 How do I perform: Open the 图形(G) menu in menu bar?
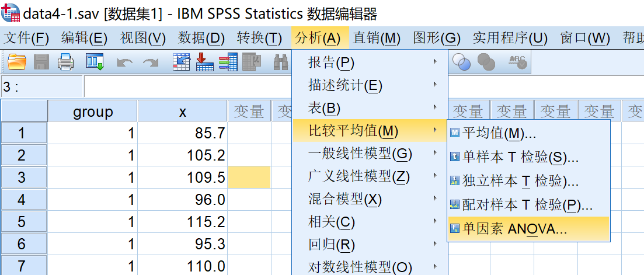coord(436,39)
